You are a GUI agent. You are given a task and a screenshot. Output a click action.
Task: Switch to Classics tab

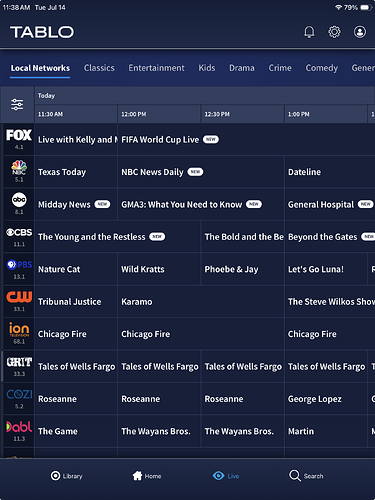pyautogui.click(x=99, y=68)
